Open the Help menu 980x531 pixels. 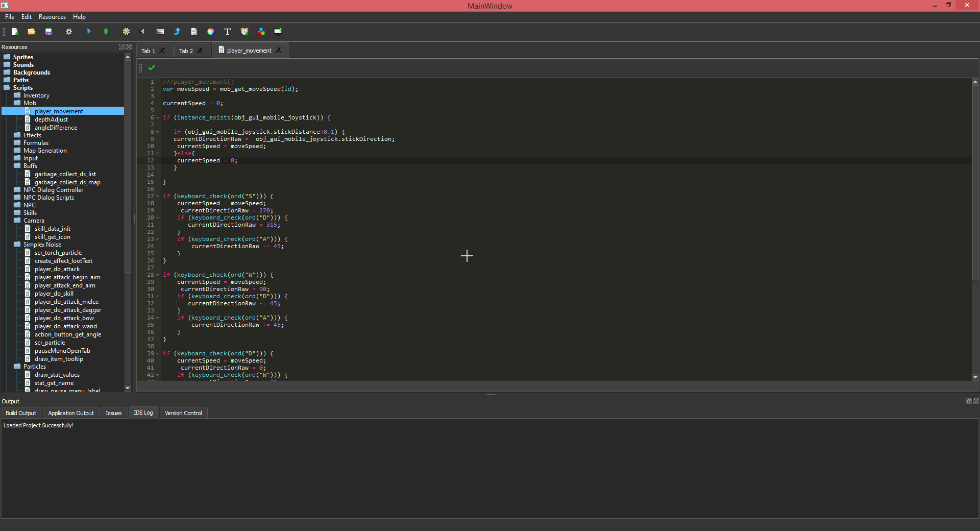click(79, 17)
